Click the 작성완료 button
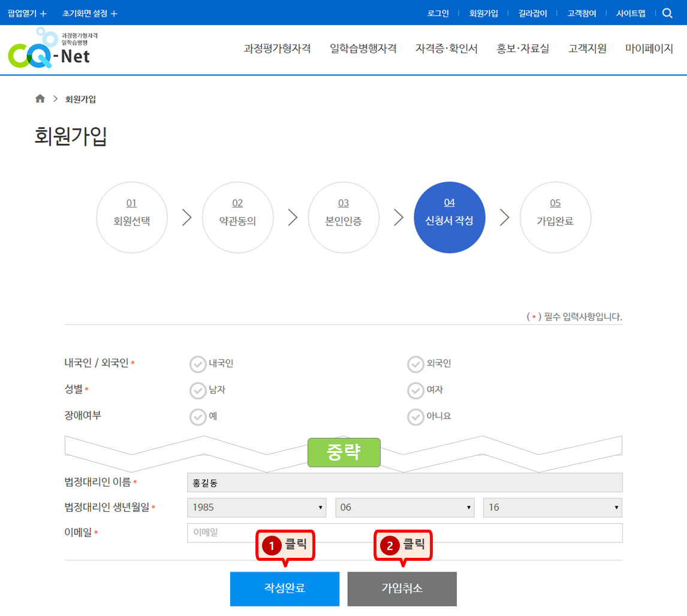Screen dimensions: 687x616 (285, 589)
